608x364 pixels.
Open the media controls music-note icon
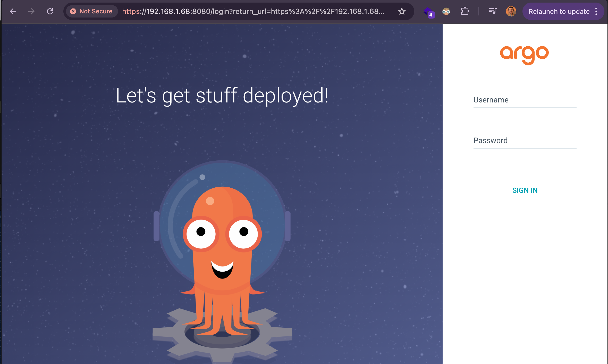click(x=492, y=11)
